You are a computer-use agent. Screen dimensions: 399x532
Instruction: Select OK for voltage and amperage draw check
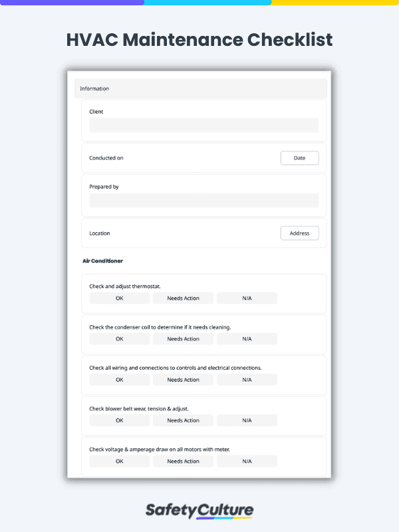tap(119, 460)
